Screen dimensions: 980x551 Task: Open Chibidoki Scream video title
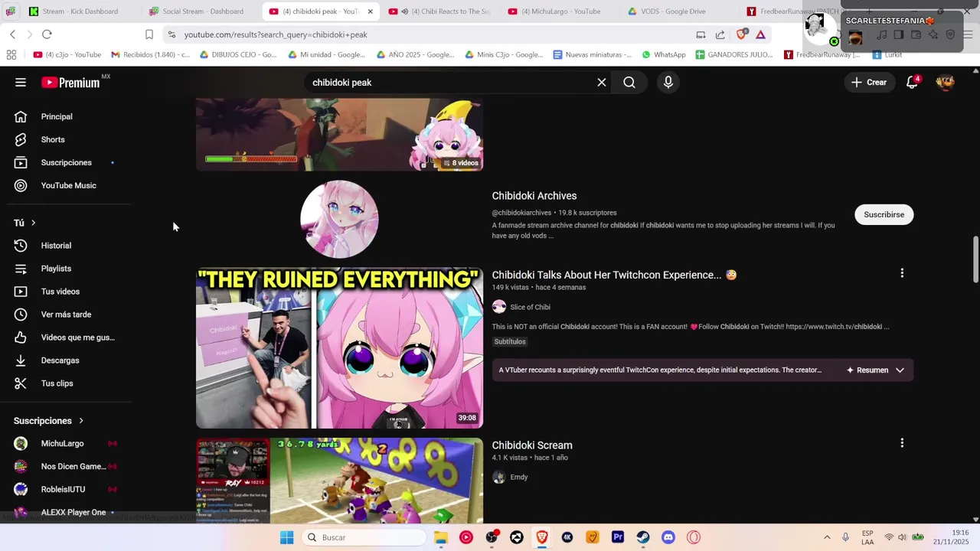click(x=532, y=445)
